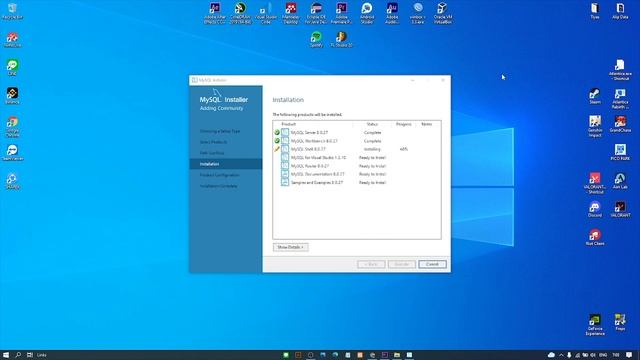640x360 pixels.
Task: Select Samples and Examples 8.0.27 row
Action: pos(357,182)
